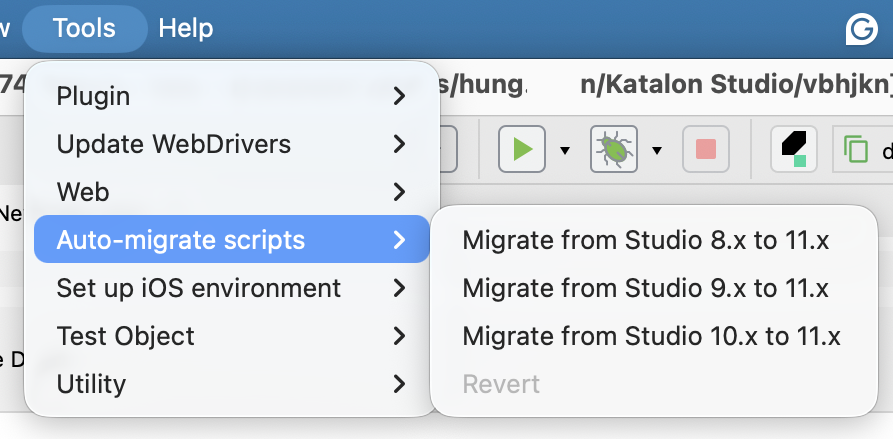Expand the Web chevron arrow
893x439 pixels.
[x=400, y=192]
